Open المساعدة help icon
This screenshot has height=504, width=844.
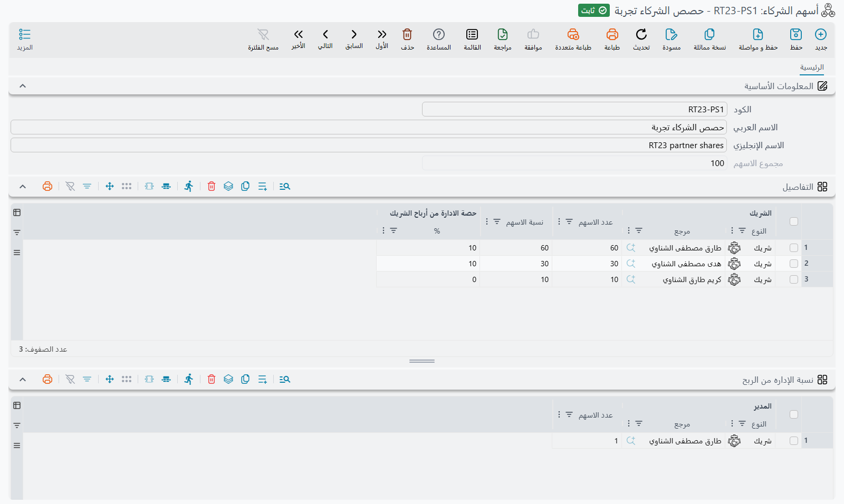point(439,35)
